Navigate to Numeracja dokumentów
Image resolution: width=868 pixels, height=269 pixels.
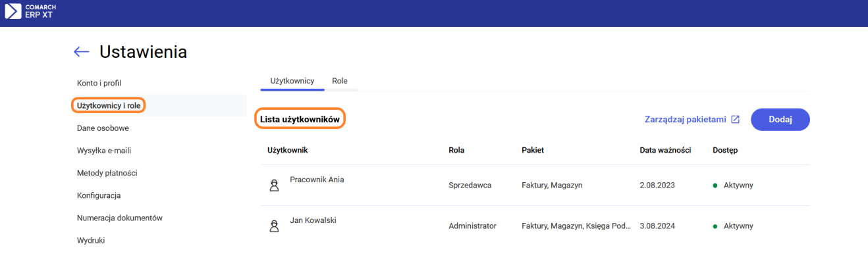coord(119,218)
